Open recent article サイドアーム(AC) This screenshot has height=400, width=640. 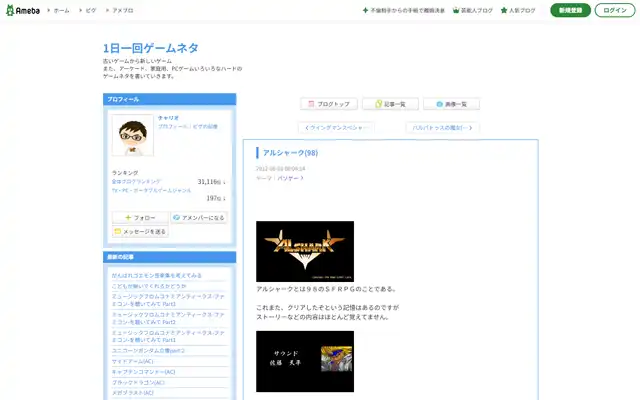133,361
